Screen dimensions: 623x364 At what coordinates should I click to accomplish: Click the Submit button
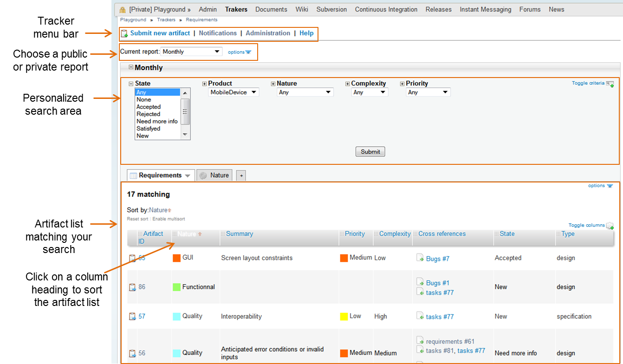point(370,152)
